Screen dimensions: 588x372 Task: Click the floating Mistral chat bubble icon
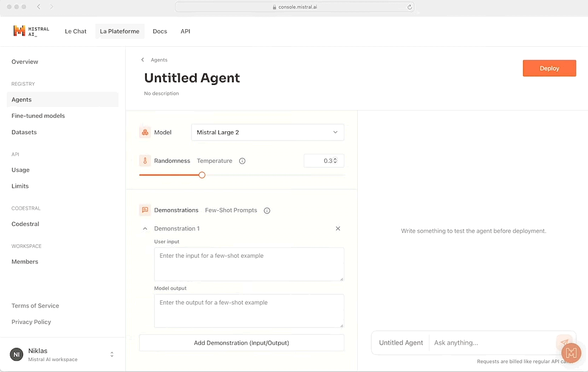571,353
